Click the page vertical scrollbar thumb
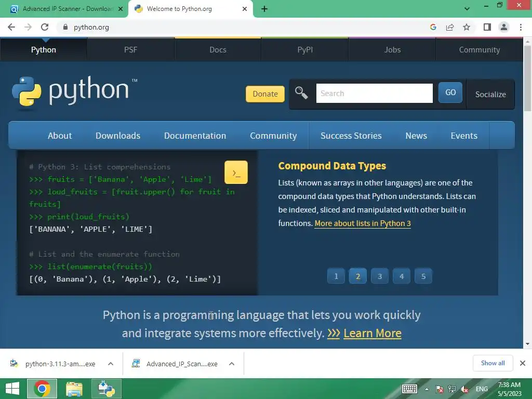 [x=527, y=78]
